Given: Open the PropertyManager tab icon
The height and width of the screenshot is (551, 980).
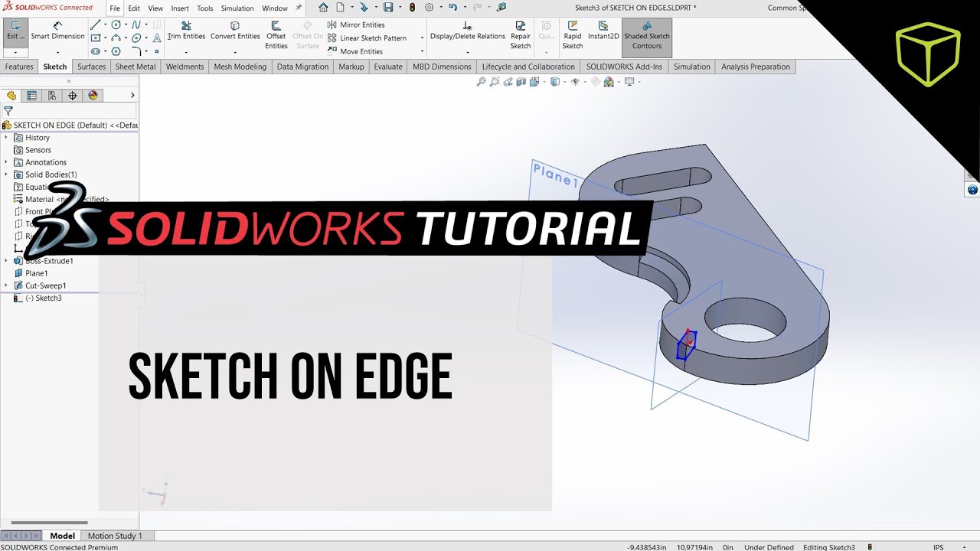Looking at the screenshot, I should [x=31, y=96].
